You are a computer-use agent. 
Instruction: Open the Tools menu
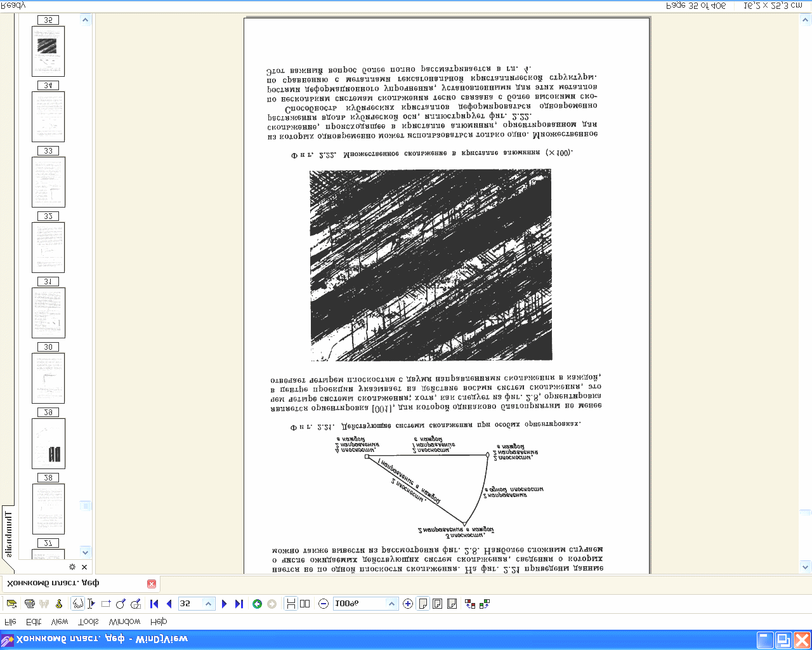pos(88,621)
